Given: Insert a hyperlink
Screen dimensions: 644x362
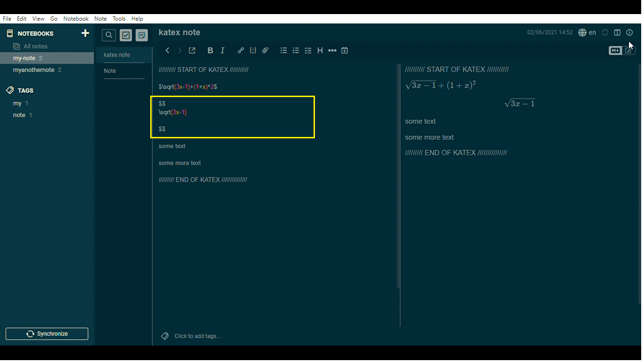Looking at the screenshot, I should [241, 50].
